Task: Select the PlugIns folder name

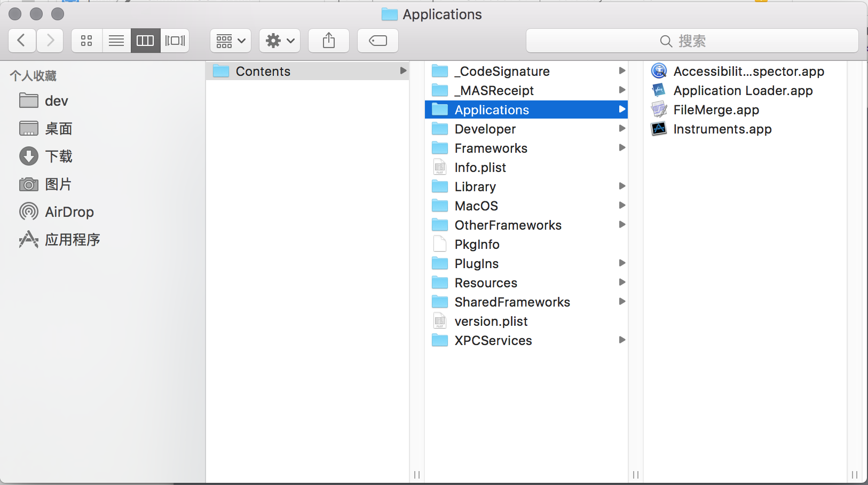Action: coord(477,264)
